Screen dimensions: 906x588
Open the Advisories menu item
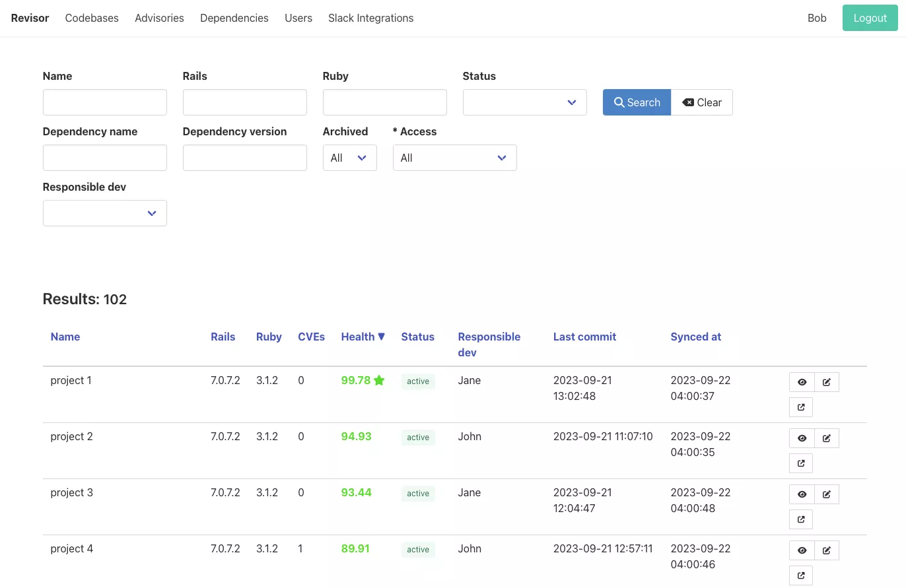tap(159, 18)
